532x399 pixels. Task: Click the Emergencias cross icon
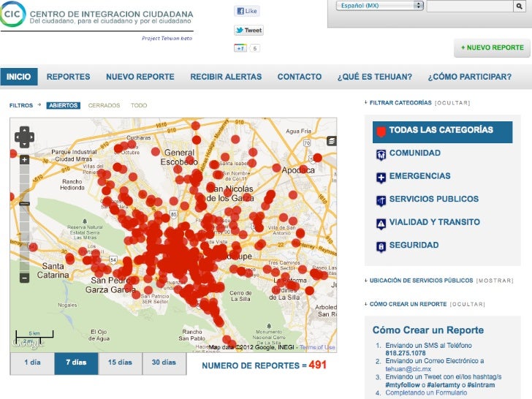click(381, 178)
